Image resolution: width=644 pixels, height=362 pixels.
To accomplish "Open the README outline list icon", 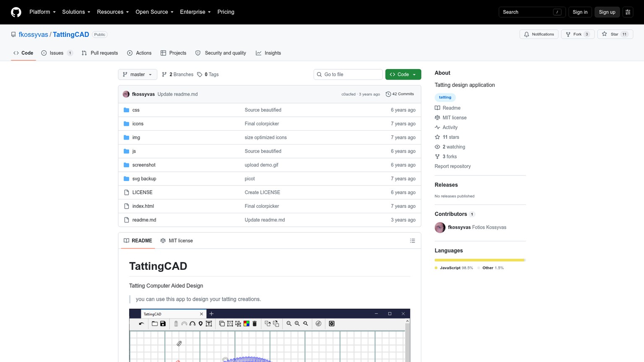I will click(x=413, y=240).
